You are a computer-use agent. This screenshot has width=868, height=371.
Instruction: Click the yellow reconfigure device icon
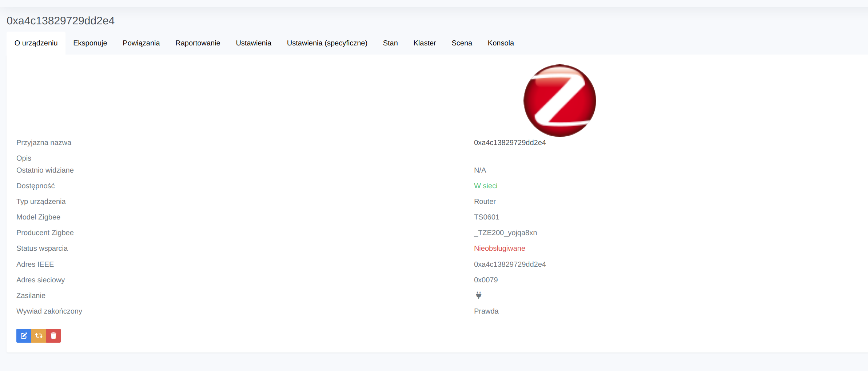pos(39,335)
